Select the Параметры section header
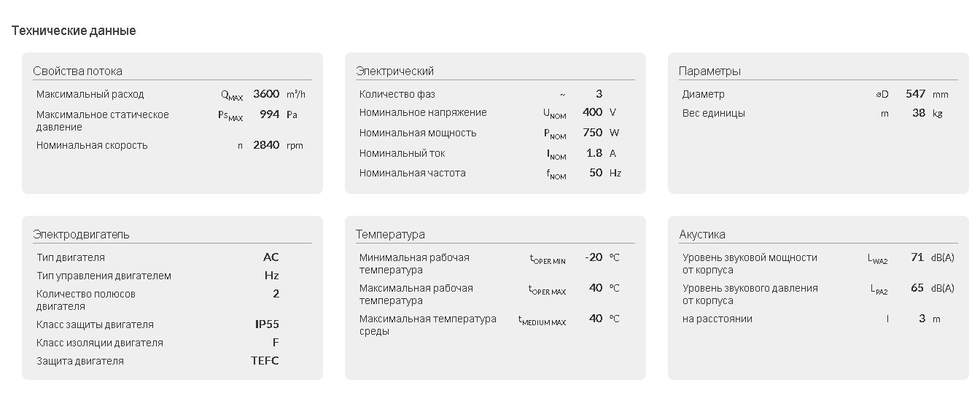980x393 pixels. tap(709, 71)
